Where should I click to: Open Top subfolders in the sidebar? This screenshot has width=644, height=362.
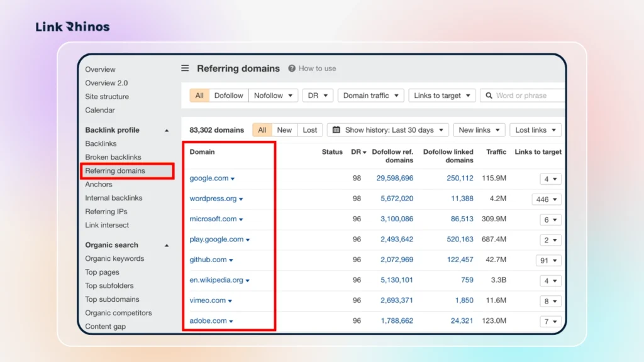coord(109,286)
